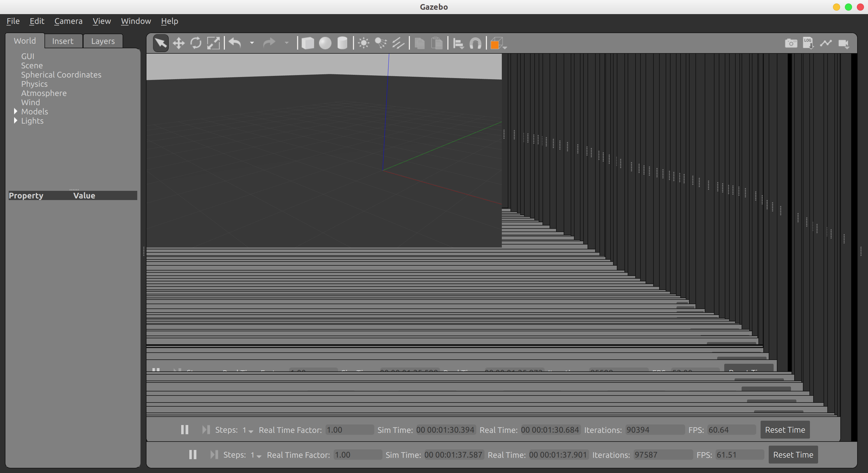The height and width of the screenshot is (473, 868).
Task: Open the data logger icon
Action: coord(808,43)
